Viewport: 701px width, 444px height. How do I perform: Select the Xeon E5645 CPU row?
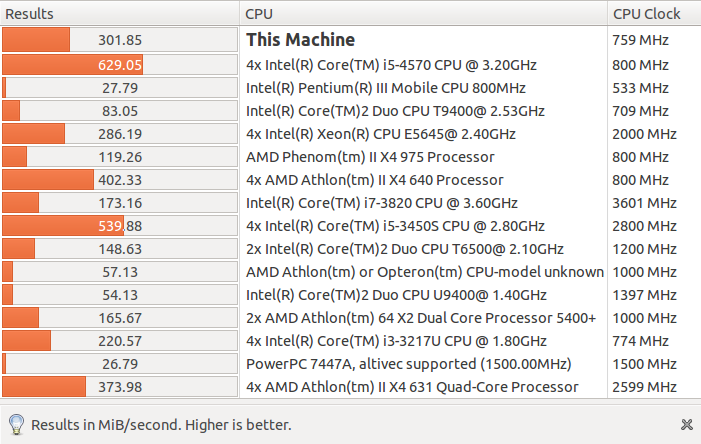[x=350, y=134]
